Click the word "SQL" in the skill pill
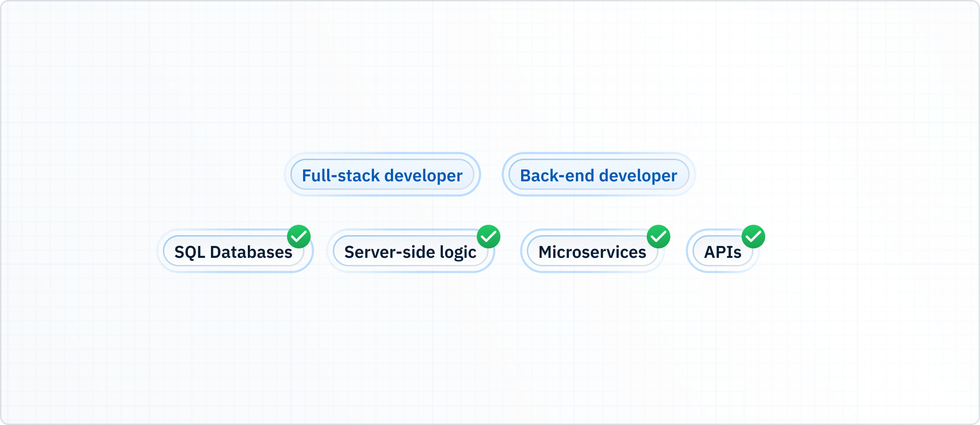The width and height of the screenshot is (980, 425). pyautogui.click(x=189, y=253)
